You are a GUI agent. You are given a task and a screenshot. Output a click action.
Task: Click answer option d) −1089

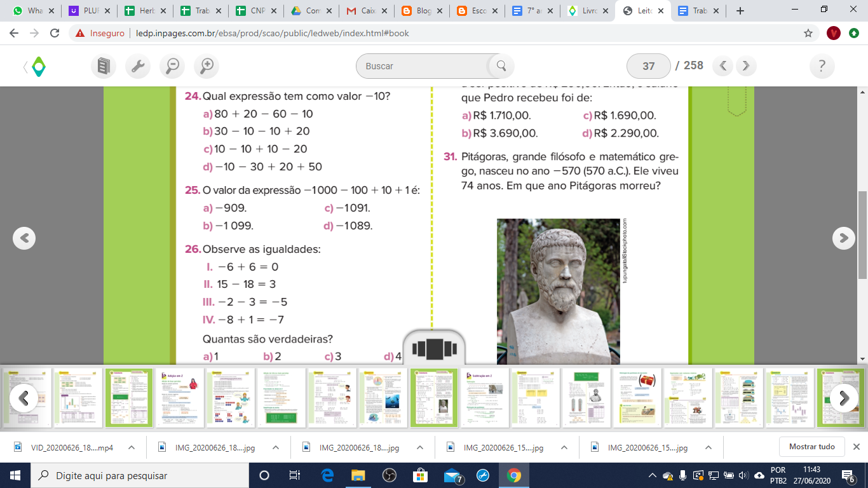coord(348,226)
